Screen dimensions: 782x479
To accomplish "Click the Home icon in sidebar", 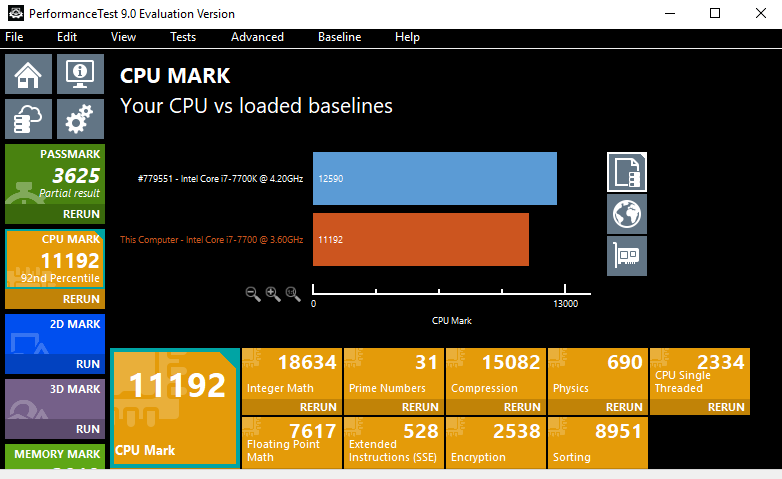I will click(29, 73).
